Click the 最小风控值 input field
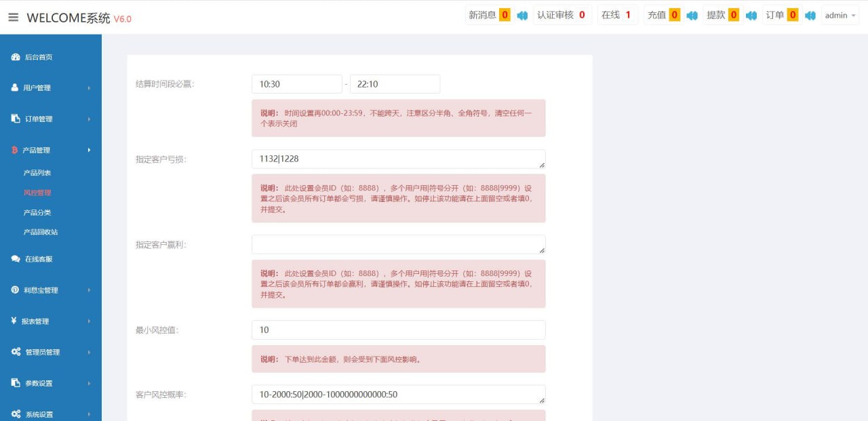The image size is (868, 421). pyautogui.click(x=398, y=330)
